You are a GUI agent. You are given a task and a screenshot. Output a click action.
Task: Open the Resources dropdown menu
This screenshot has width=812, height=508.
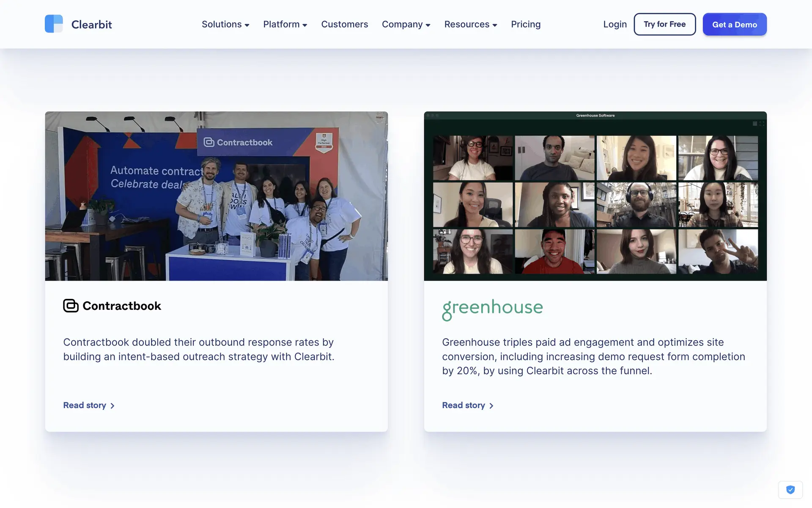click(470, 25)
